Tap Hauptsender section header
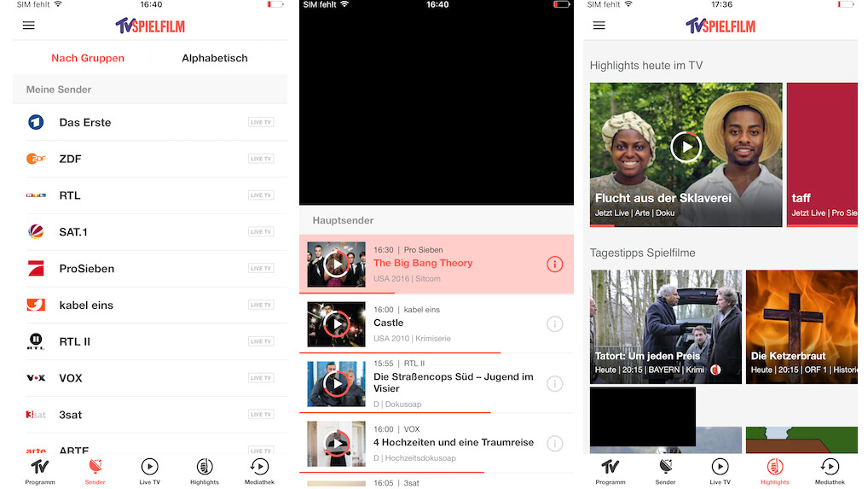 [x=437, y=220]
